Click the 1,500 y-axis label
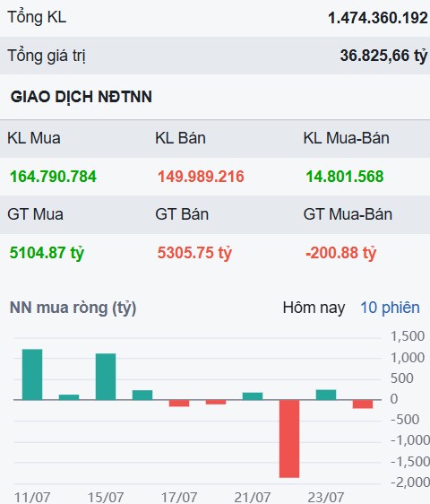The image size is (430, 504). tap(408, 336)
